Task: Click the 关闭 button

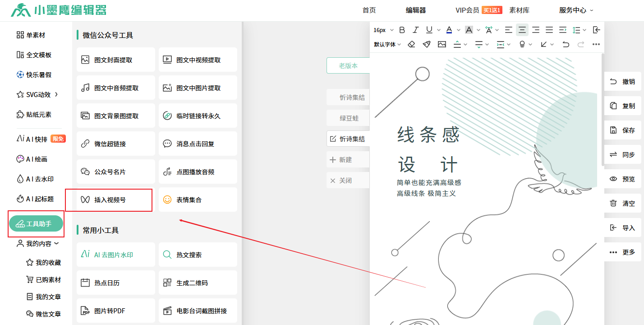Action: [348, 180]
